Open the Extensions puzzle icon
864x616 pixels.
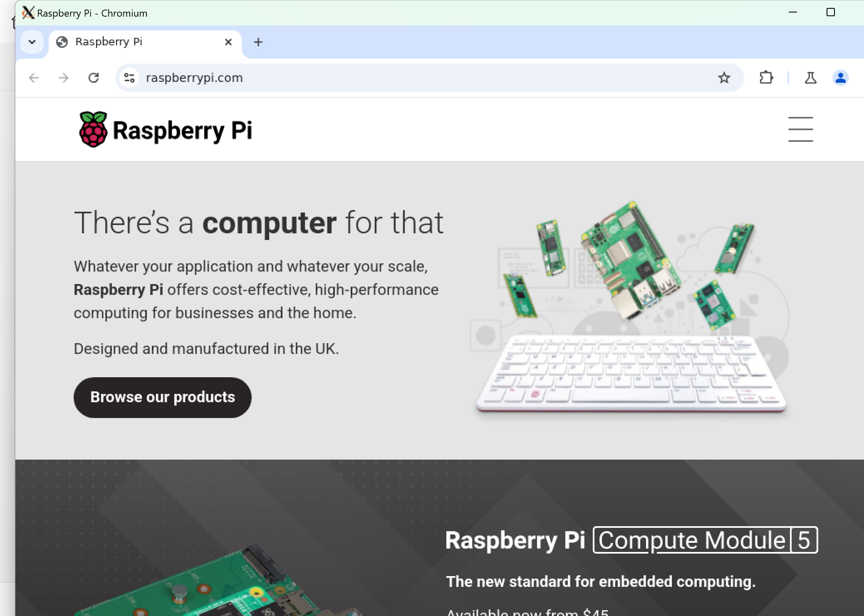pos(766,78)
